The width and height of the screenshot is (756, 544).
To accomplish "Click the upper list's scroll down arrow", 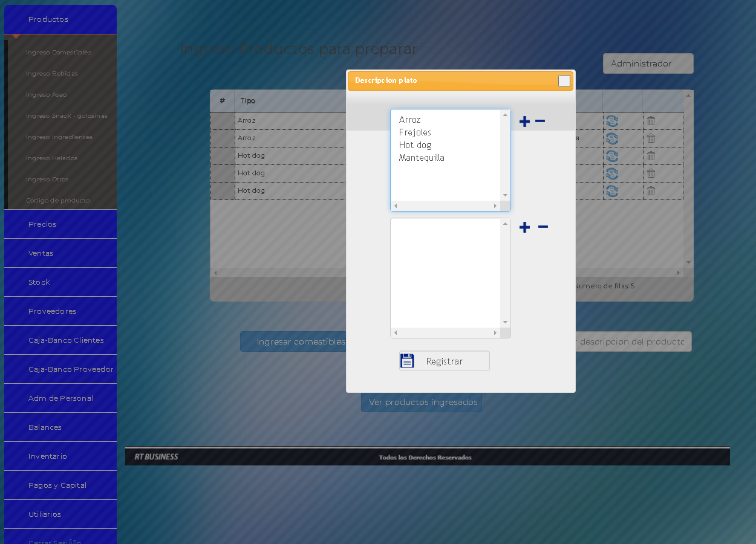I will [x=506, y=195].
